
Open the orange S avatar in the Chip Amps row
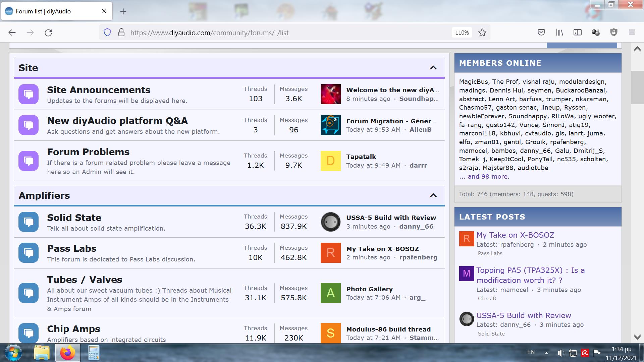click(331, 333)
